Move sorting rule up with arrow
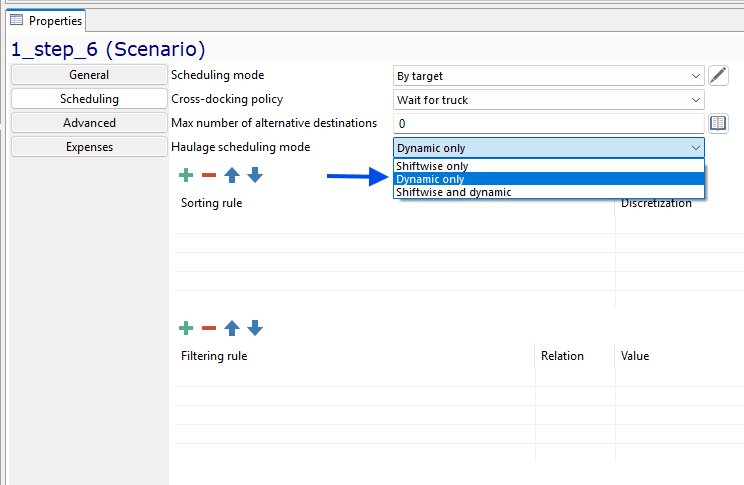 click(x=232, y=175)
